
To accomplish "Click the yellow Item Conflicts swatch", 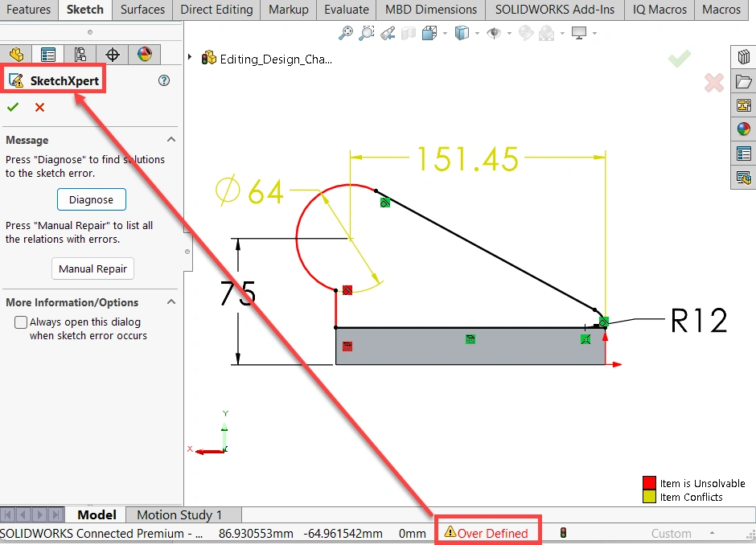I will pyautogui.click(x=649, y=496).
